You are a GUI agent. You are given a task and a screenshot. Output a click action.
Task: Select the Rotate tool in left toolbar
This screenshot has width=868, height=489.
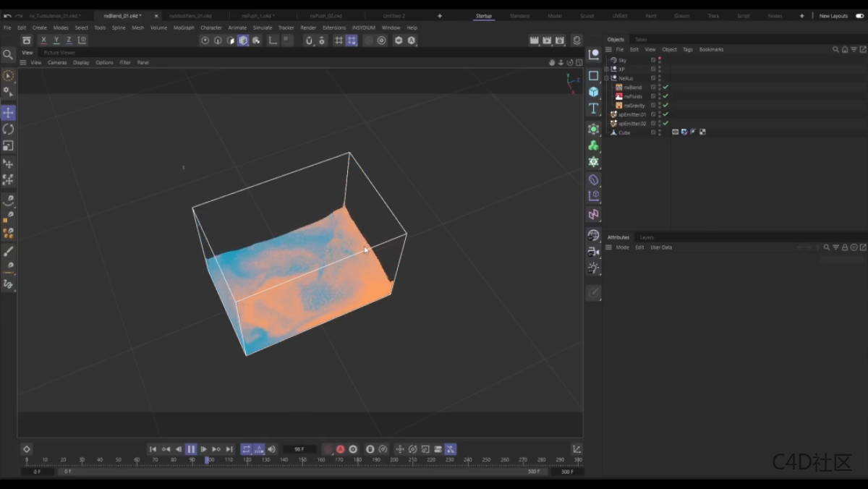click(x=8, y=129)
